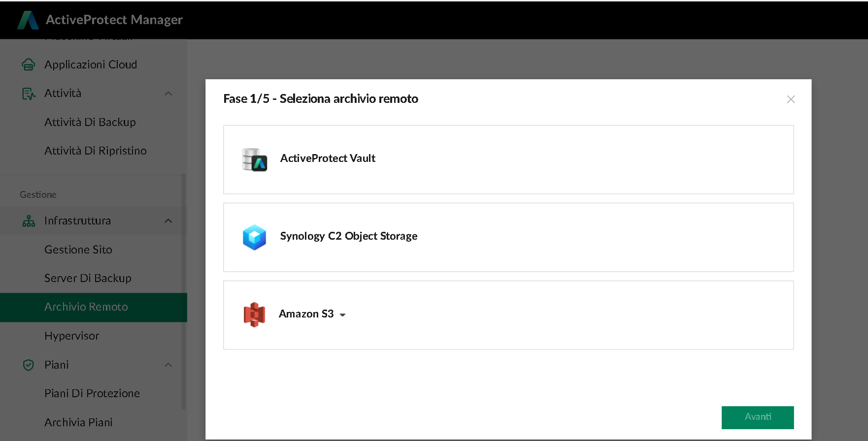Close the remote storage dialog
The image size is (868, 441).
tap(791, 99)
